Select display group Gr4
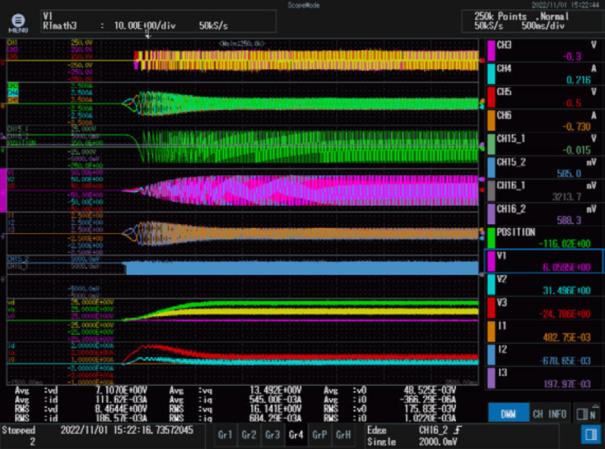The height and width of the screenshot is (449, 605). click(x=296, y=435)
